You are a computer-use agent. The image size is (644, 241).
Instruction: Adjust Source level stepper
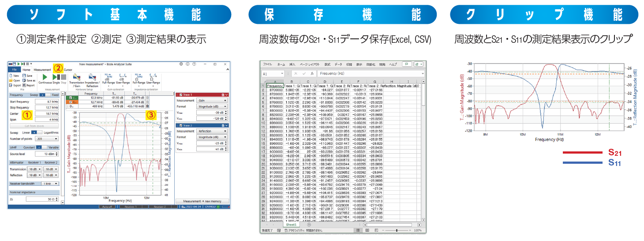pyautogui.click(x=57, y=154)
